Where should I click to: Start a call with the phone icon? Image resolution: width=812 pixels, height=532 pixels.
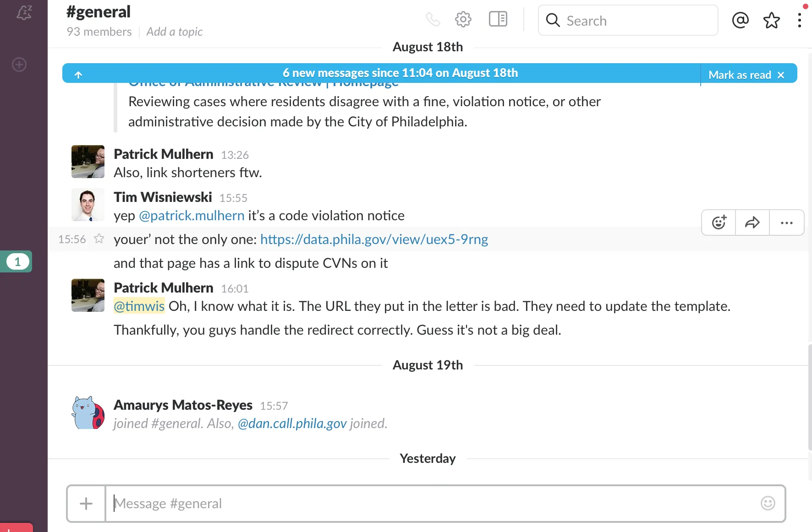(x=433, y=20)
